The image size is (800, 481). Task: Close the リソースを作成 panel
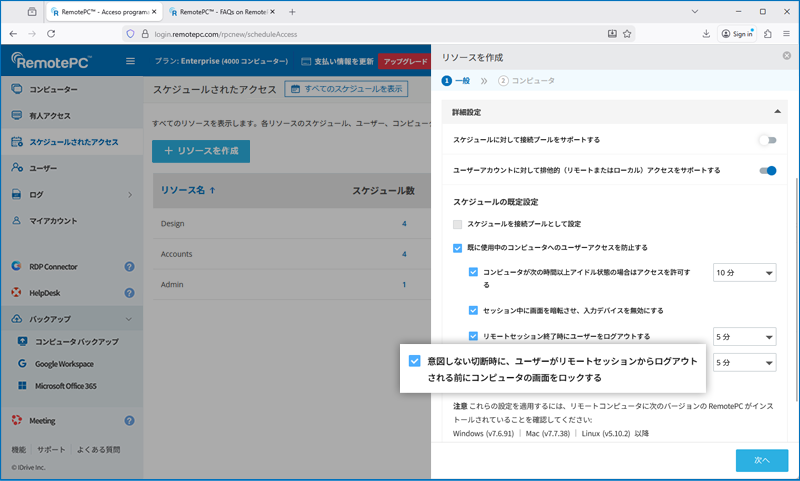coord(787,56)
